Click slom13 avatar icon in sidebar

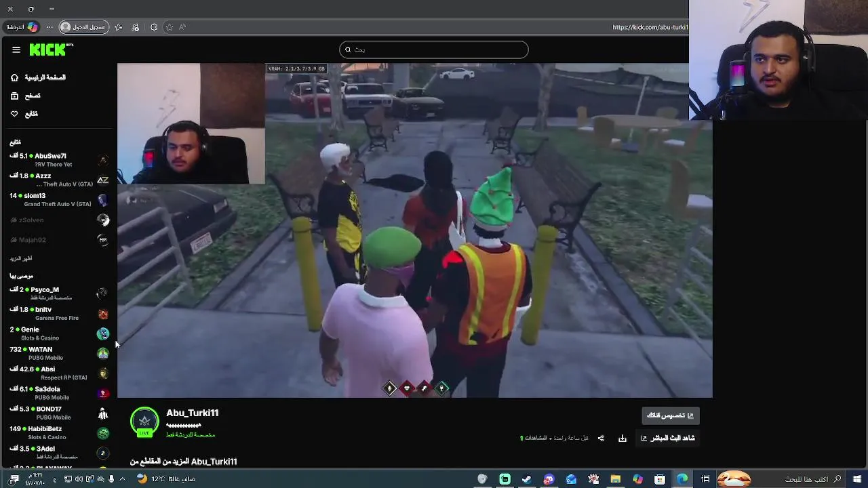pos(103,200)
